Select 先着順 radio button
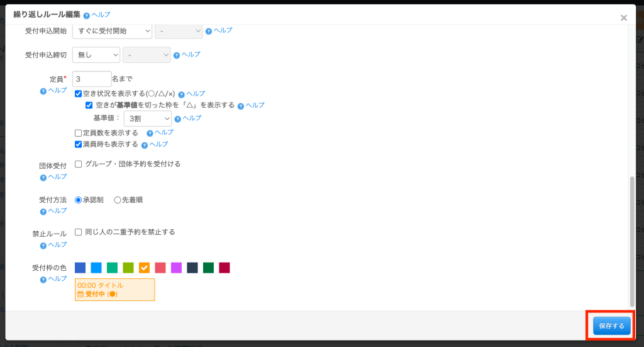This screenshot has width=644, height=347. [x=118, y=200]
